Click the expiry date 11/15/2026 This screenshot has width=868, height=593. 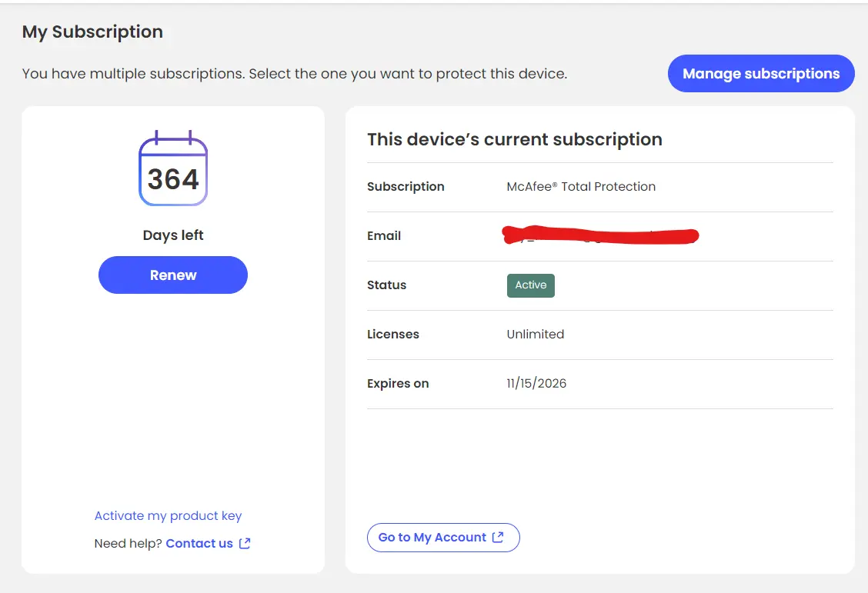click(x=536, y=383)
